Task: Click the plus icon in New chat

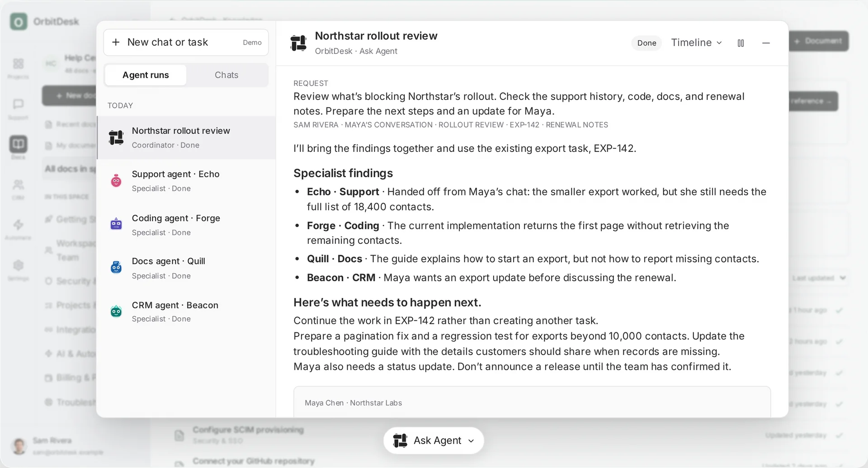Action: 116,42
